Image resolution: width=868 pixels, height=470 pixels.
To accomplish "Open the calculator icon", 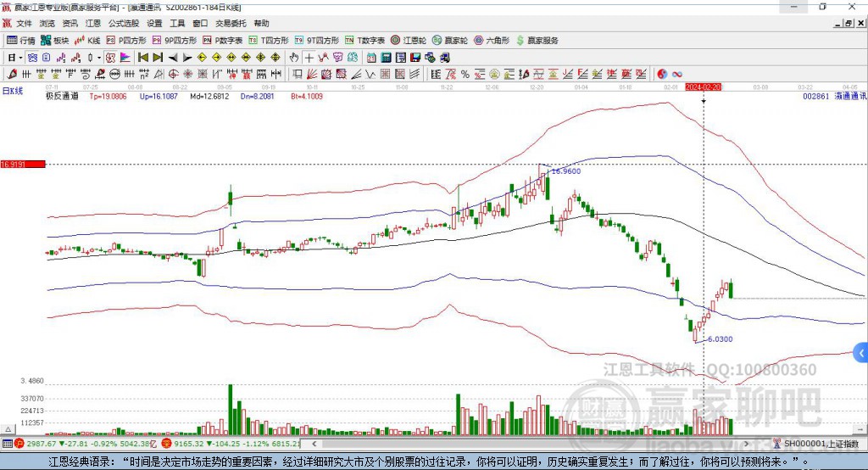I will click(386, 58).
